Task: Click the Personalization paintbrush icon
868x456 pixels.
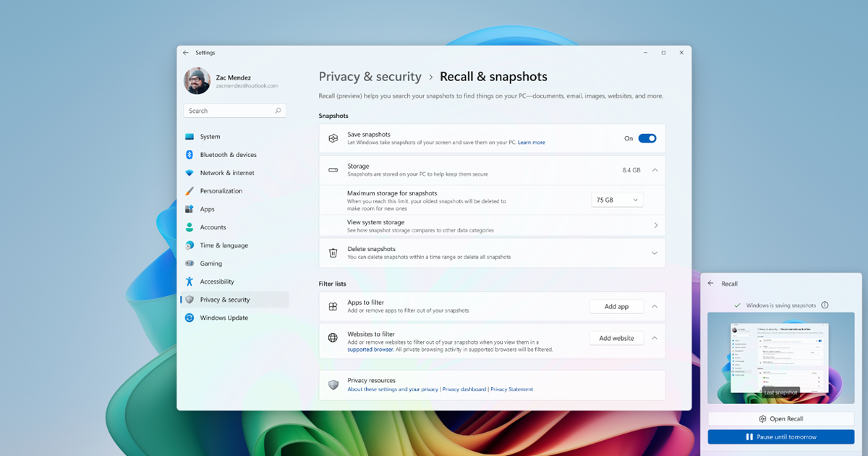Action: coord(190,191)
